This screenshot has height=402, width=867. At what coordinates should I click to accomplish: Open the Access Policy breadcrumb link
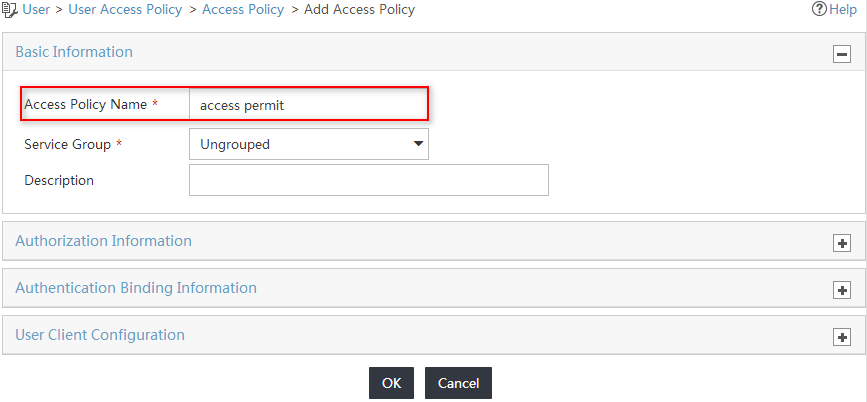pyautogui.click(x=243, y=9)
